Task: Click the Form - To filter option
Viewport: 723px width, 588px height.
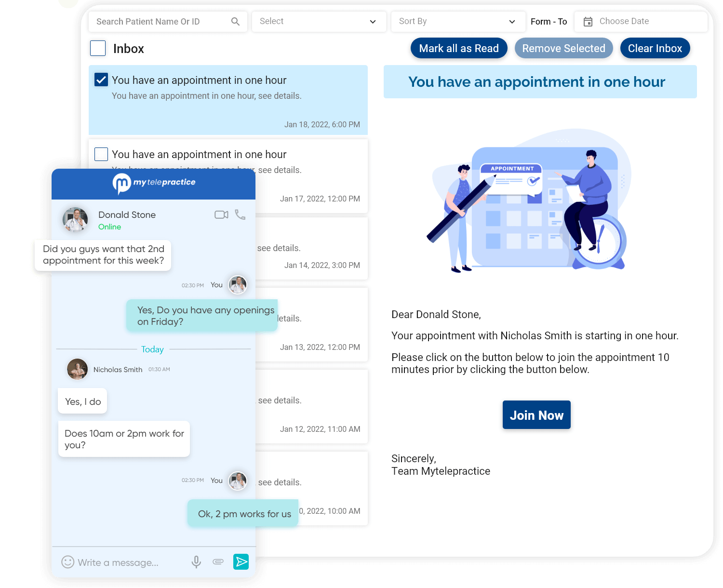Action: tap(549, 21)
